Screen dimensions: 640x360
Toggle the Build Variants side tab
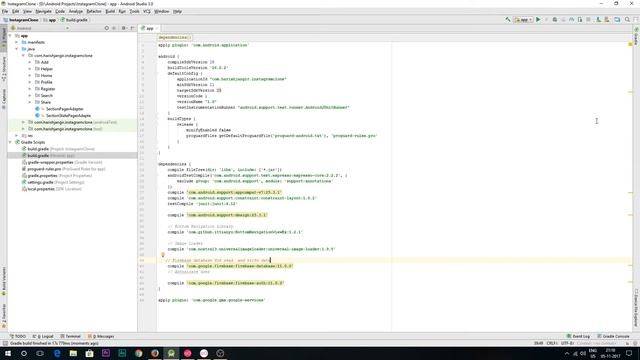tap(4, 281)
